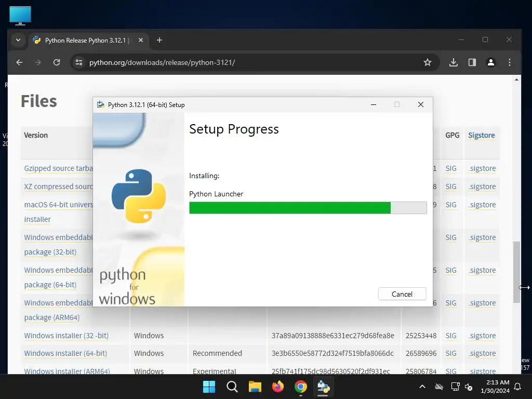Click OneDrive cloud tray icon
This screenshot has height=399, width=532.
click(x=439, y=387)
